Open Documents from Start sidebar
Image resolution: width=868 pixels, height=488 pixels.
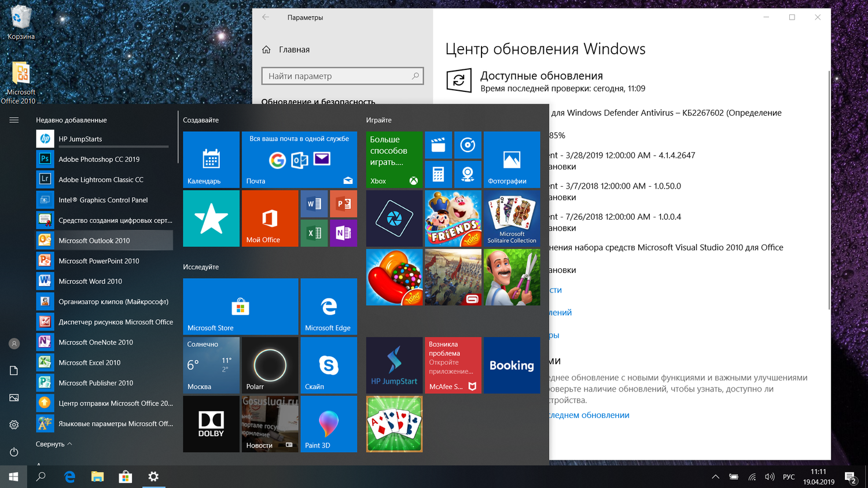tap(14, 371)
